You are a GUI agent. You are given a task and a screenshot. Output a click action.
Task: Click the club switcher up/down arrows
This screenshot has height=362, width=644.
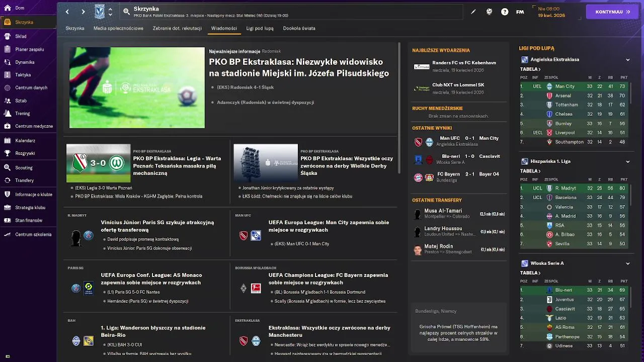110,12
